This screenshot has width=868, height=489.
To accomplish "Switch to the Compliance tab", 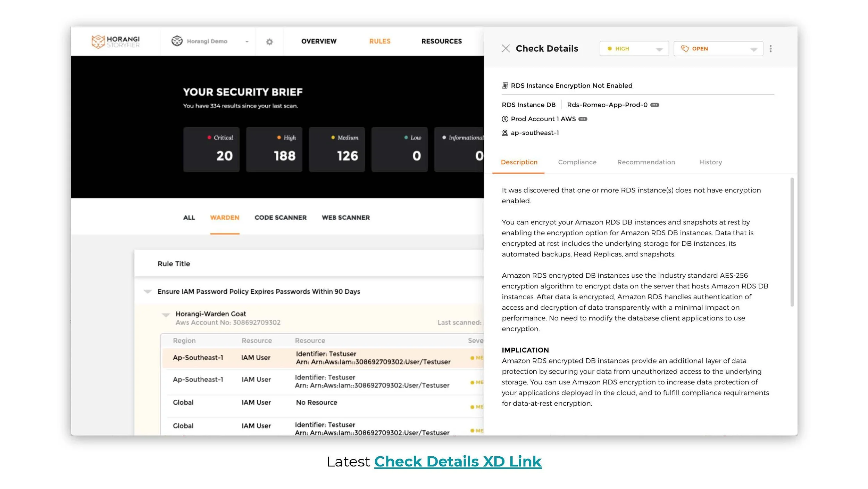I will (x=577, y=162).
